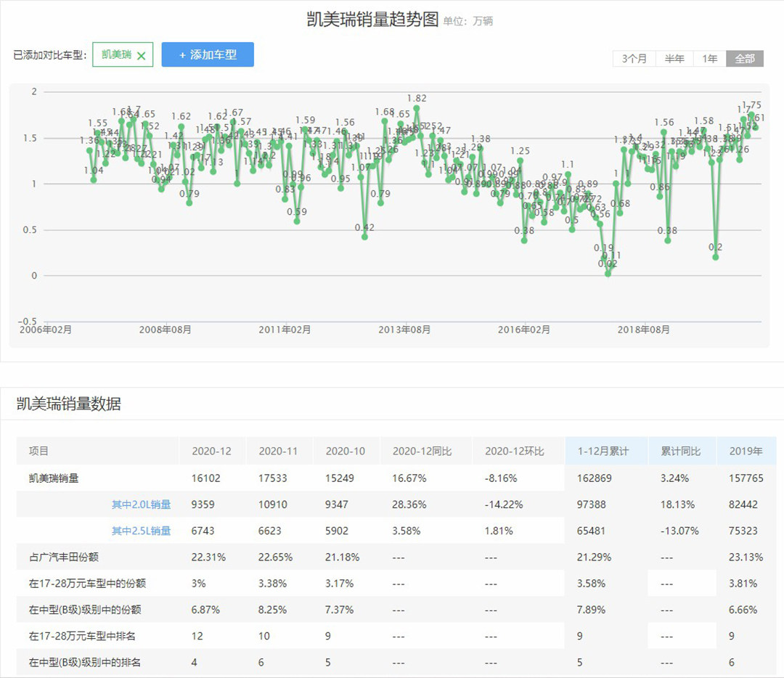
Task: Select the 全部 time range tab
Action: (745, 59)
